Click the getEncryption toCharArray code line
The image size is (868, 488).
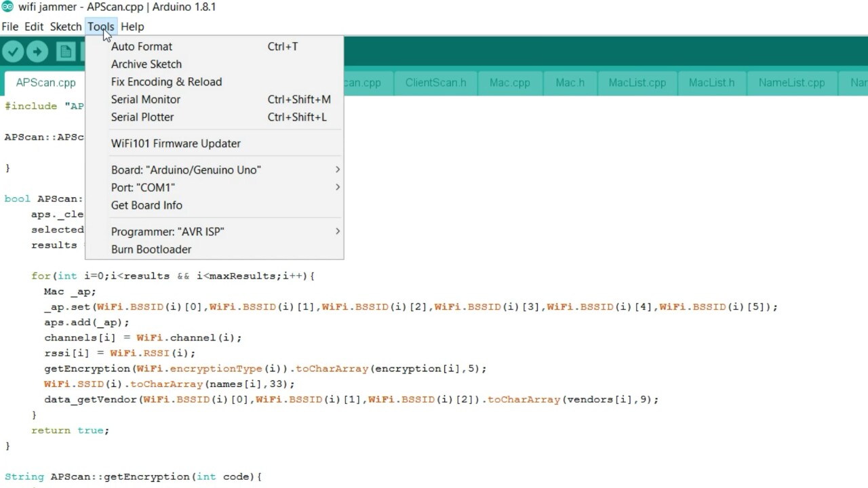265,369
